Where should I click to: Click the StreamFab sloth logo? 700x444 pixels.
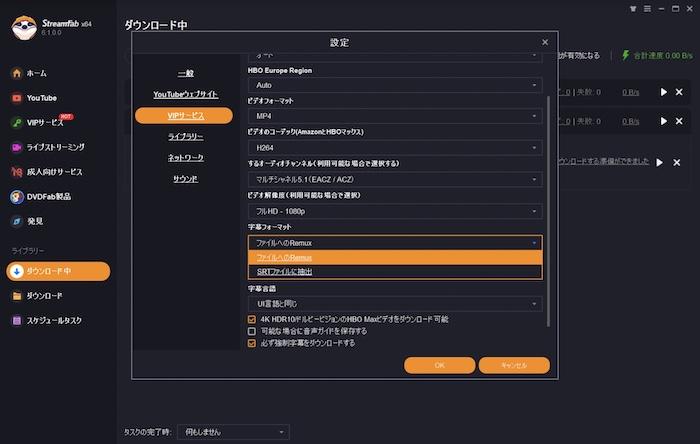click(x=24, y=28)
